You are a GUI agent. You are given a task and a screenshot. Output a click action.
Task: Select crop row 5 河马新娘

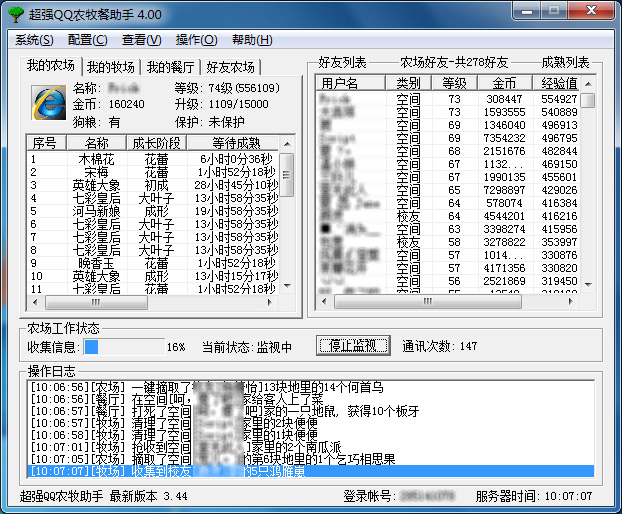(x=154, y=211)
